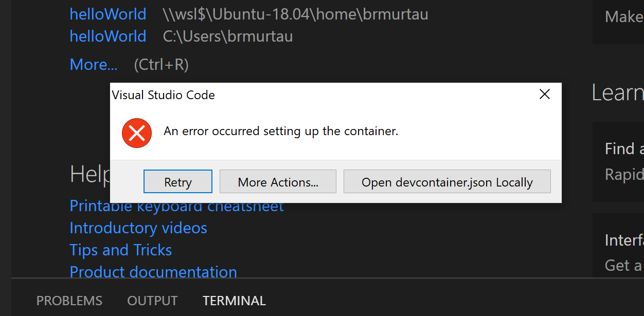
Task: Switch to the OUTPUT tab
Action: tap(152, 300)
